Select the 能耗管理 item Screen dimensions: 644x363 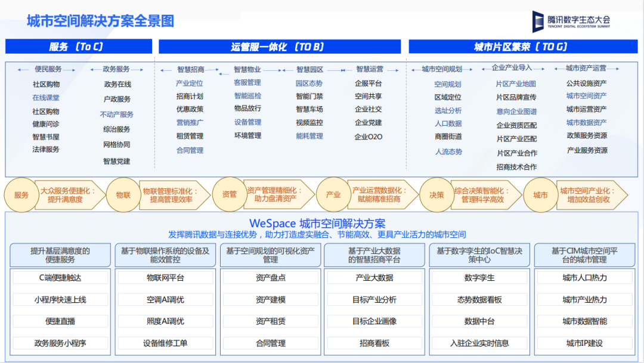(309, 136)
